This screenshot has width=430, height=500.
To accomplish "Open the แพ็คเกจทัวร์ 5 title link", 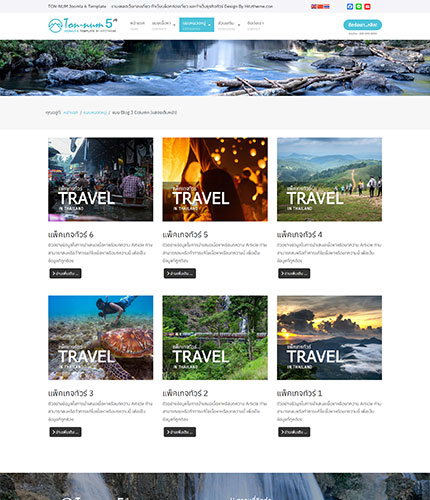I will click(185, 235).
